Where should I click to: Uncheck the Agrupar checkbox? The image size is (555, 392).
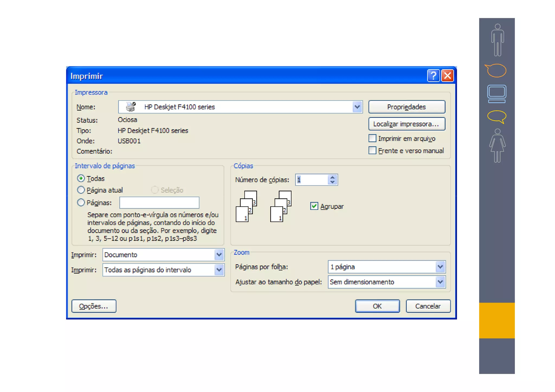314,206
